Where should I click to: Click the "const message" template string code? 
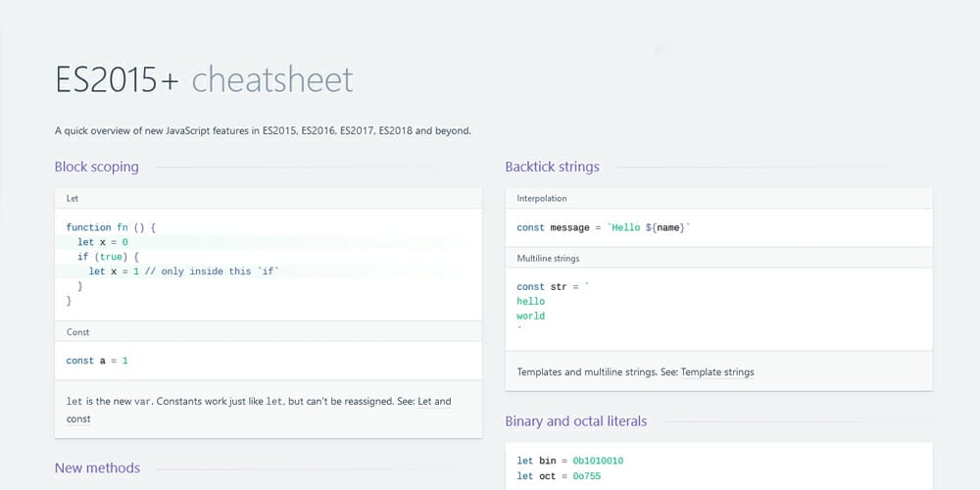click(x=604, y=227)
